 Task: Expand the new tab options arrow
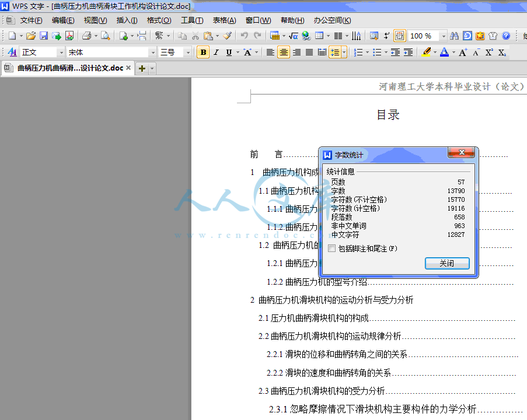coord(152,69)
